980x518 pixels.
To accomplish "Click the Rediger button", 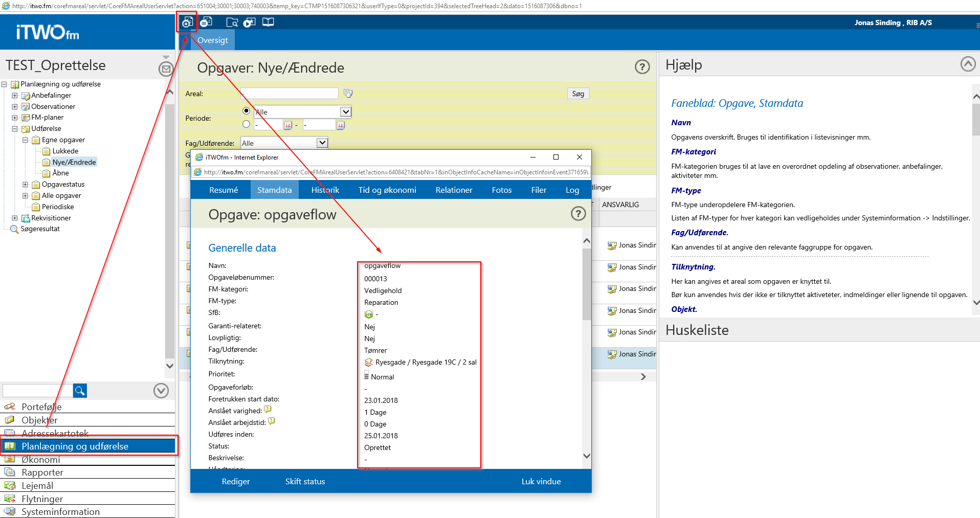I will tap(236, 481).
